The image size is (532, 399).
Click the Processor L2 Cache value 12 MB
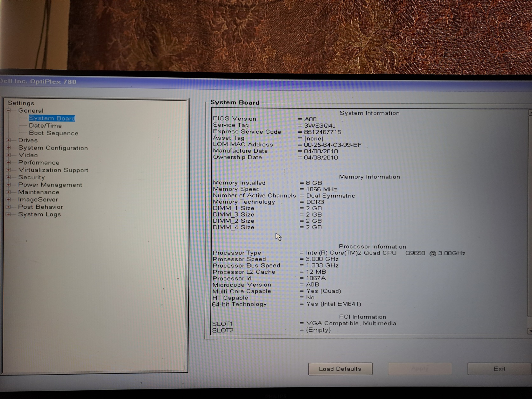[316, 272]
